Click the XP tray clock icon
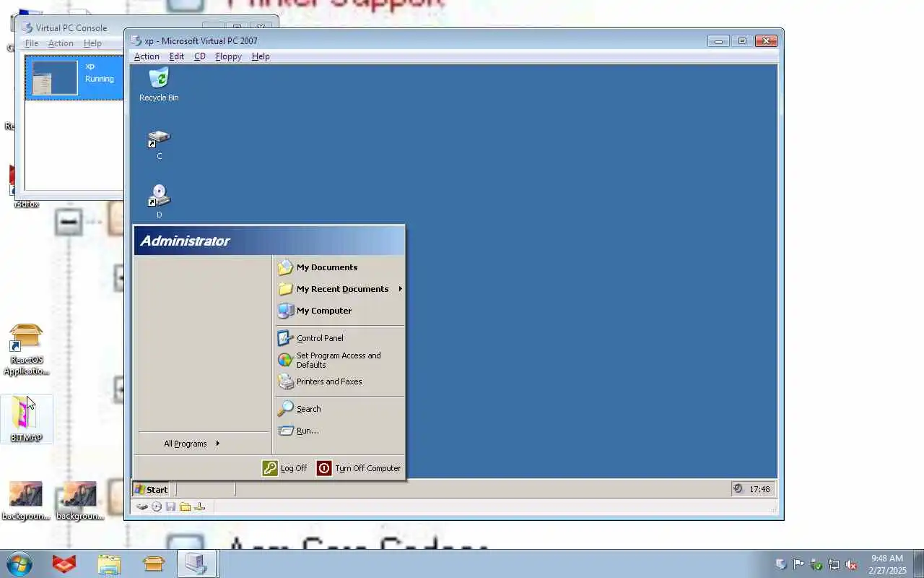This screenshot has width=924, height=578. coord(738,489)
